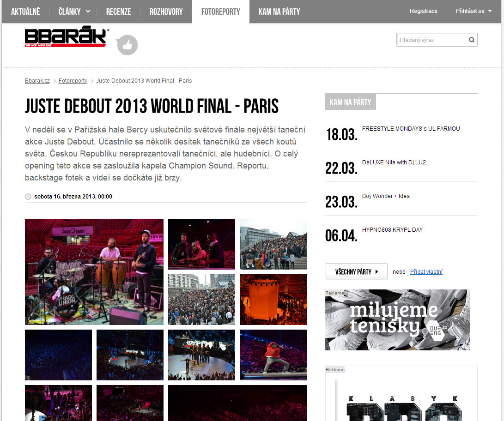This screenshot has width=504, height=421.
Task: Open the Bbarák hip hop magazine logo
Action: point(67,36)
